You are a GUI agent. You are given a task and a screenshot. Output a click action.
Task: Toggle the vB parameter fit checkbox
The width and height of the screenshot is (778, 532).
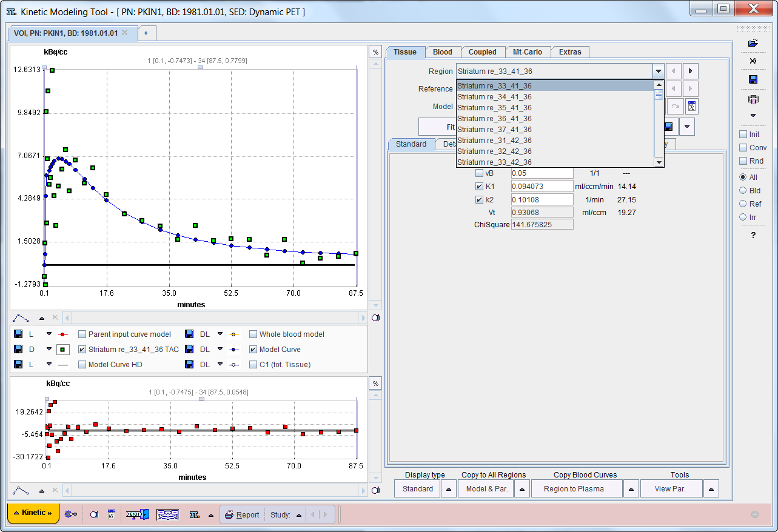[480, 173]
